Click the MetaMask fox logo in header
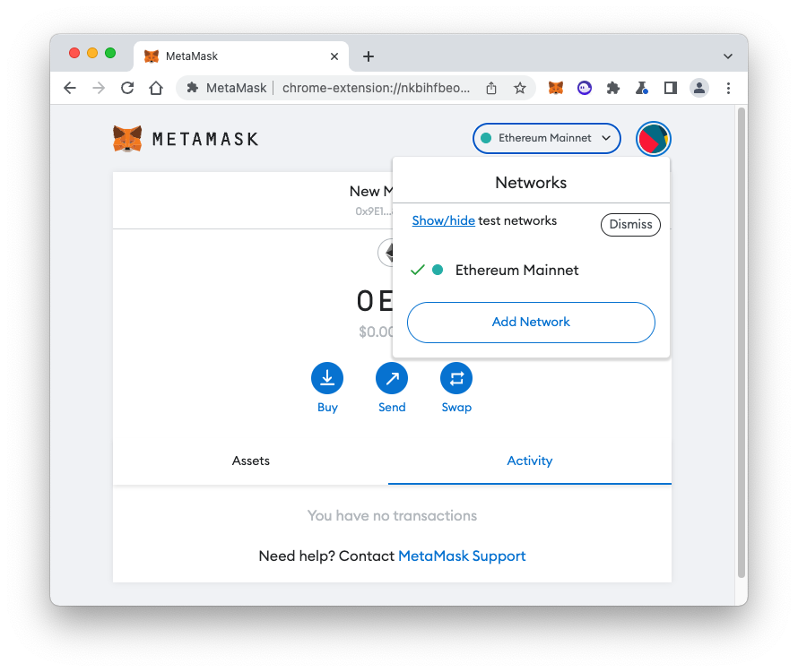 (x=127, y=139)
